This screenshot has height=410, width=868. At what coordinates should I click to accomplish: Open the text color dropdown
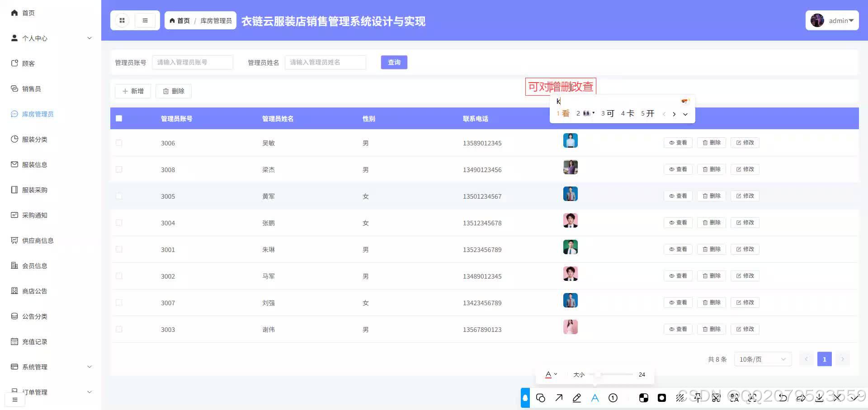(x=551, y=374)
